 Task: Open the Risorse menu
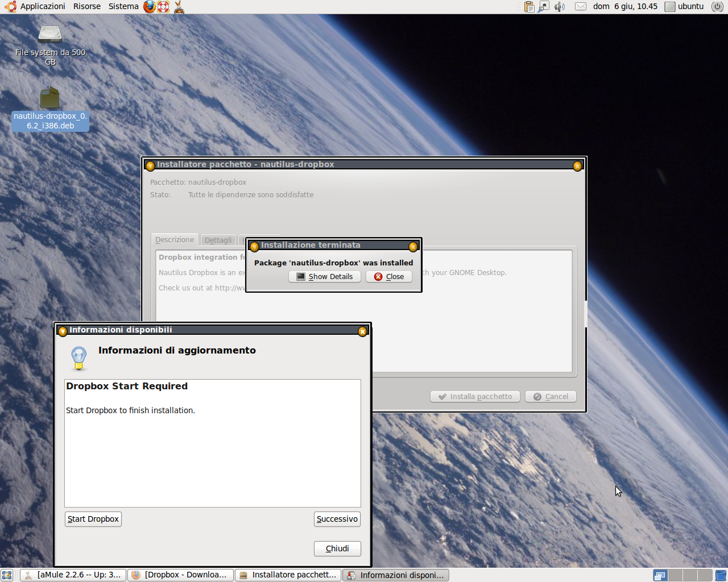click(x=87, y=7)
